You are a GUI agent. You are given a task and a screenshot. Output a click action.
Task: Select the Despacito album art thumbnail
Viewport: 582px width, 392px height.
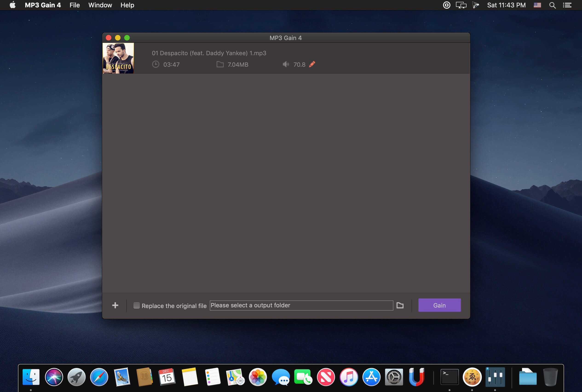click(118, 58)
